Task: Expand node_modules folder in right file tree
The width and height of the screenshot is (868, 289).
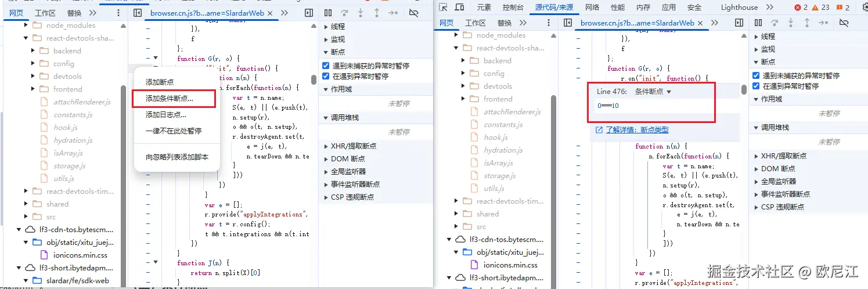Action: coord(457,35)
